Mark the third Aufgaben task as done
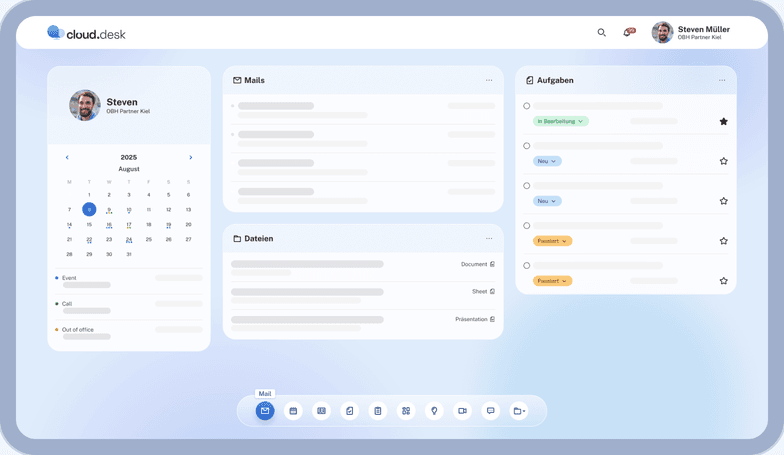 coord(526,186)
